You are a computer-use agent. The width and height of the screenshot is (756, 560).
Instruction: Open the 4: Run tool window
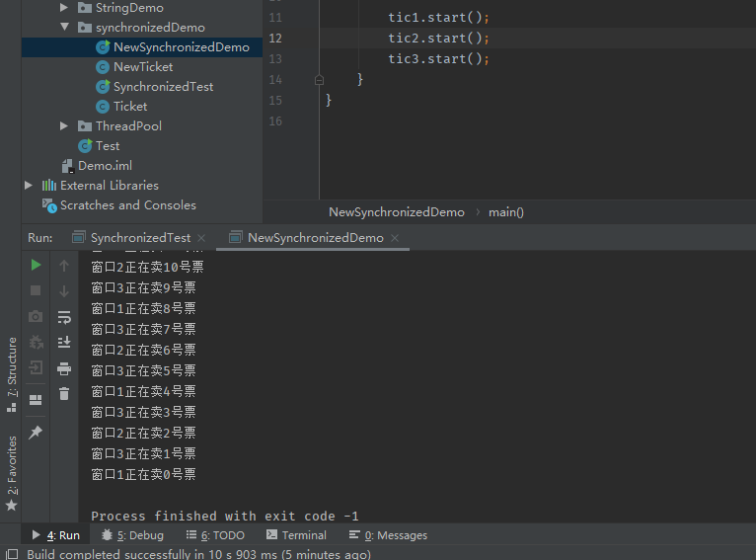pos(56,535)
